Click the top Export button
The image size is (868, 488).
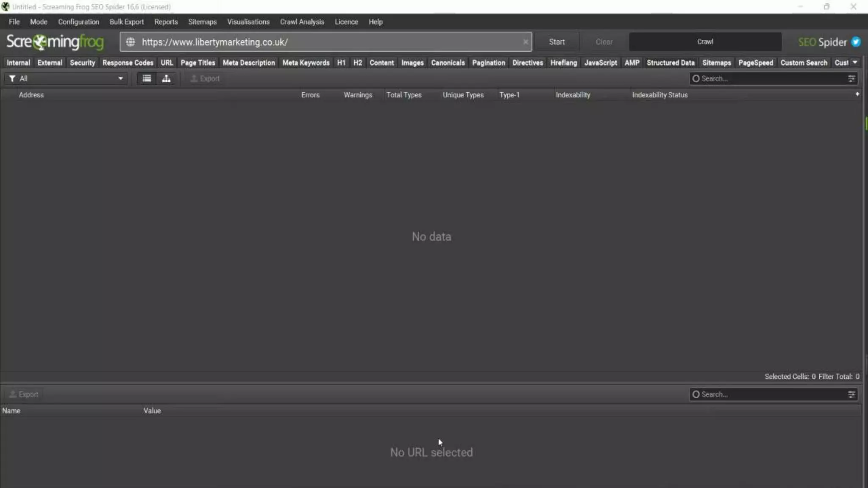click(x=205, y=78)
